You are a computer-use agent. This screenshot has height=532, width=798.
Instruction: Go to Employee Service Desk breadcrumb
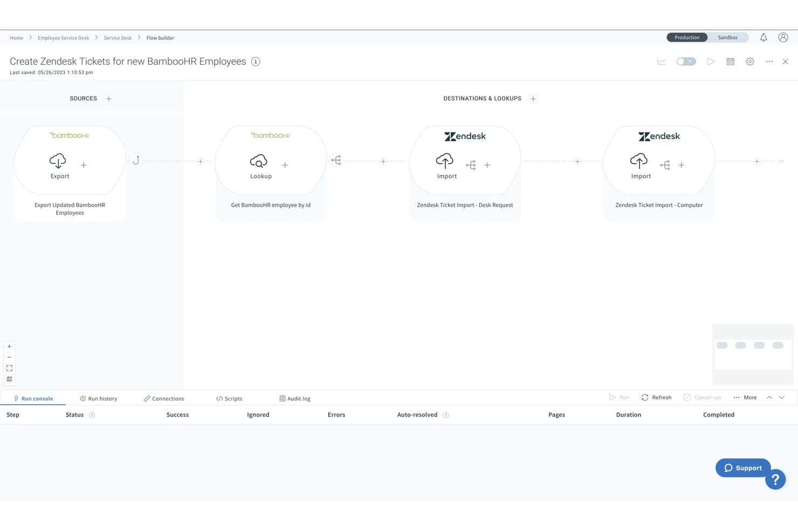click(64, 38)
